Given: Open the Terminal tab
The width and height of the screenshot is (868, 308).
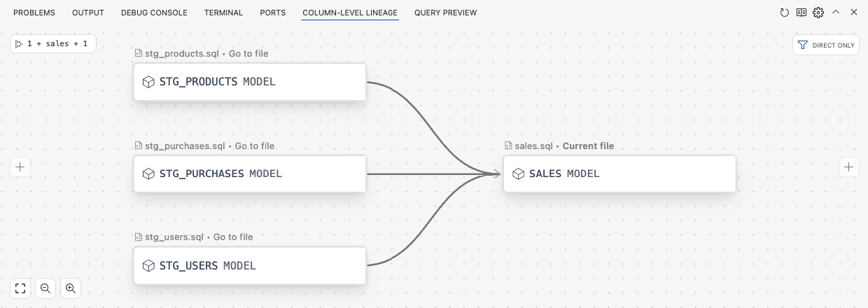Looking at the screenshot, I should (x=223, y=13).
